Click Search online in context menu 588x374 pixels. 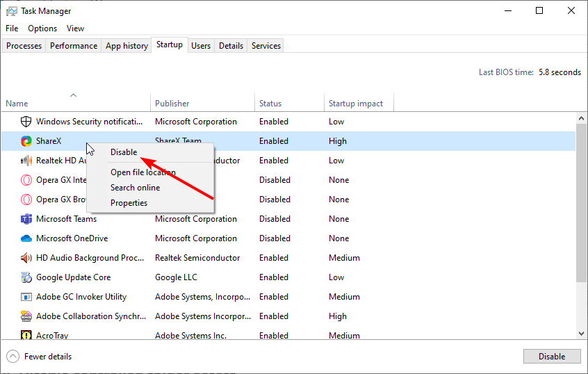[135, 188]
